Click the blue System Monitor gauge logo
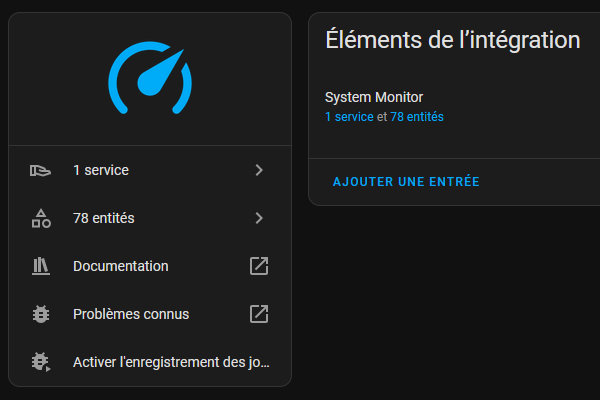Screen dimensions: 600x400 pyautogui.click(x=150, y=78)
